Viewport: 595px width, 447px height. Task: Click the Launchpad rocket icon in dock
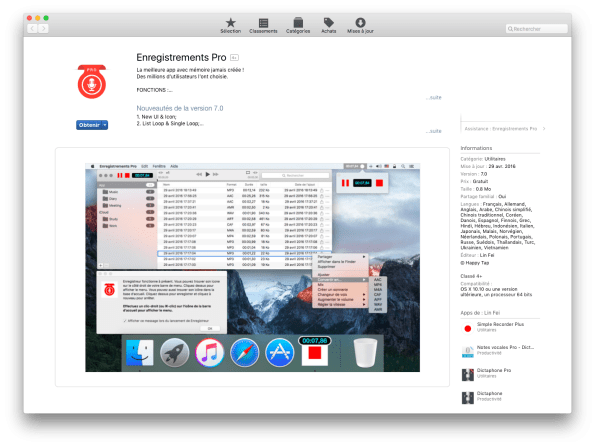[175, 353]
